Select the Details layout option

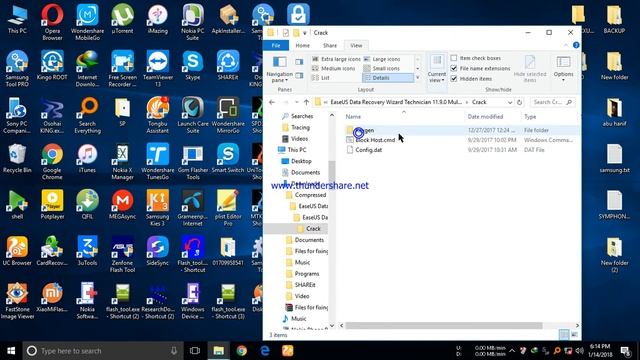[387, 78]
